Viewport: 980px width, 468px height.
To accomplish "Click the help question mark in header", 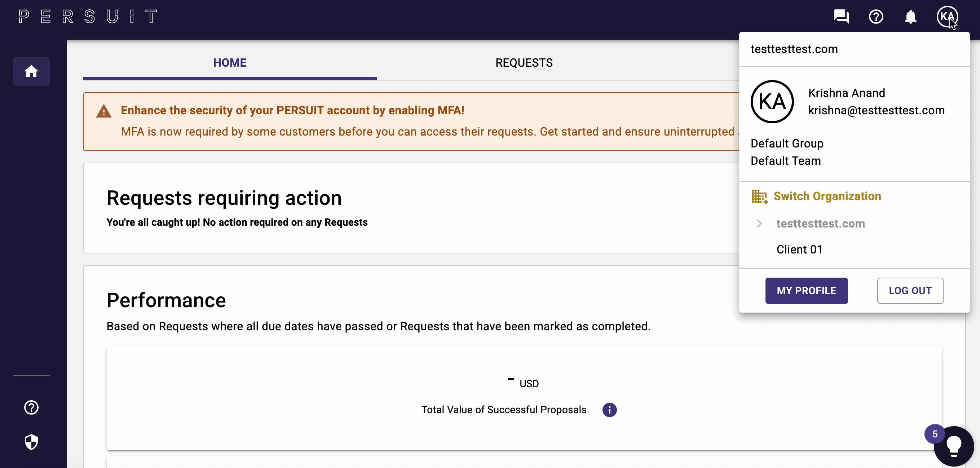I will tap(876, 16).
